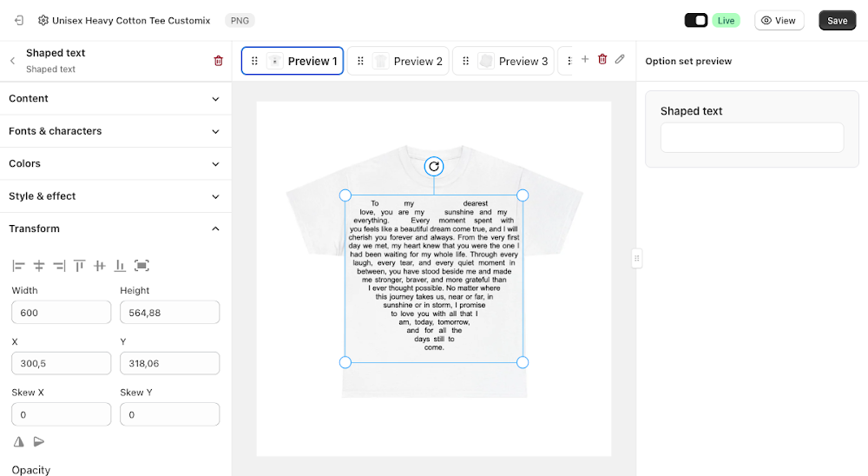Grab the drag handle of Preview 3 tab

tap(465, 61)
